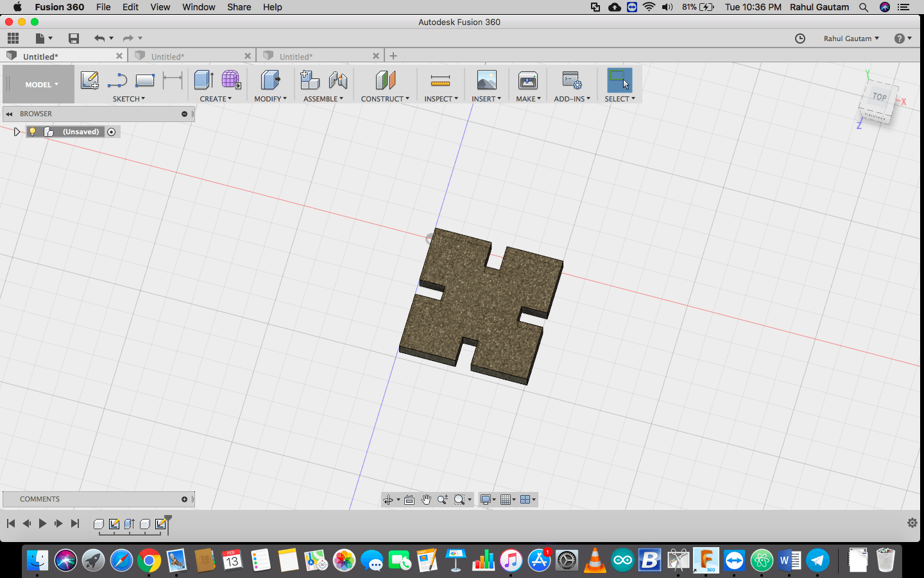Click the Look At camera icon
Viewport: 924px width, 578px height.
(x=409, y=500)
